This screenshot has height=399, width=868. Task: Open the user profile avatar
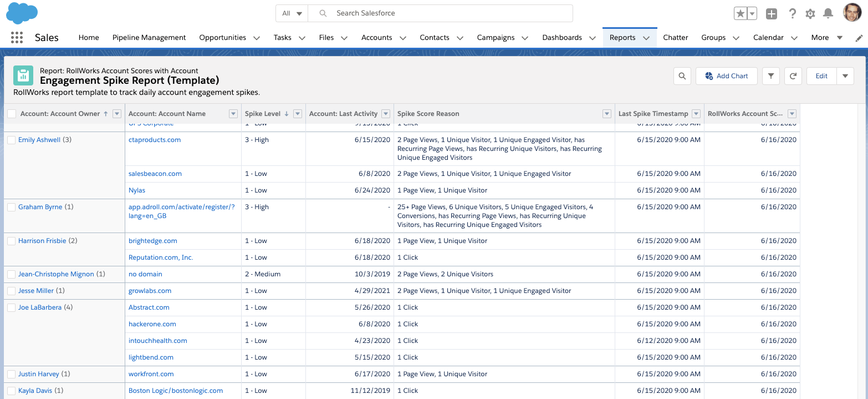point(852,13)
